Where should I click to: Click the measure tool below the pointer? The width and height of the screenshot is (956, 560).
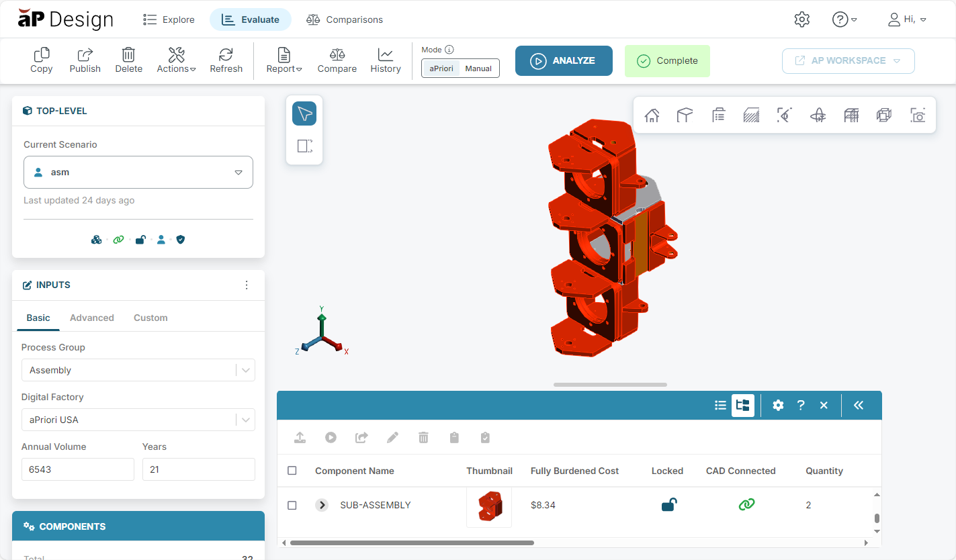tap(304, 146)
